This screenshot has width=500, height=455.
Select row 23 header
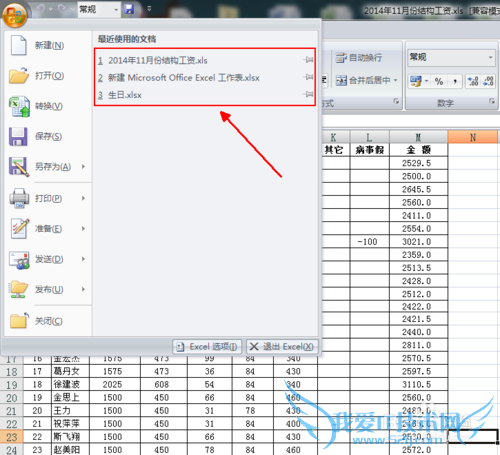tap(11, 437)
